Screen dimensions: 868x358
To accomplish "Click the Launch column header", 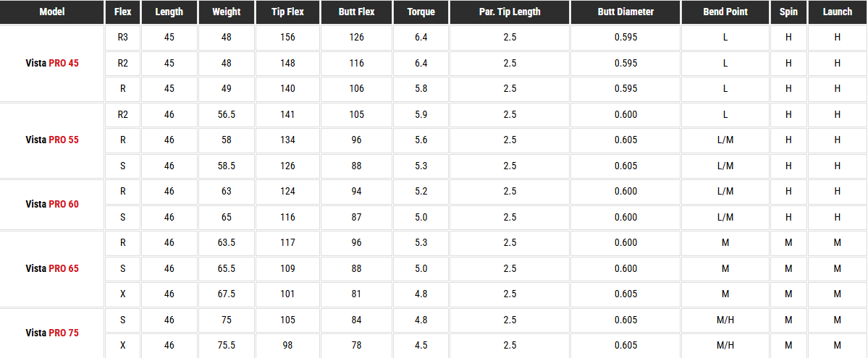I will tap(837, 12).
